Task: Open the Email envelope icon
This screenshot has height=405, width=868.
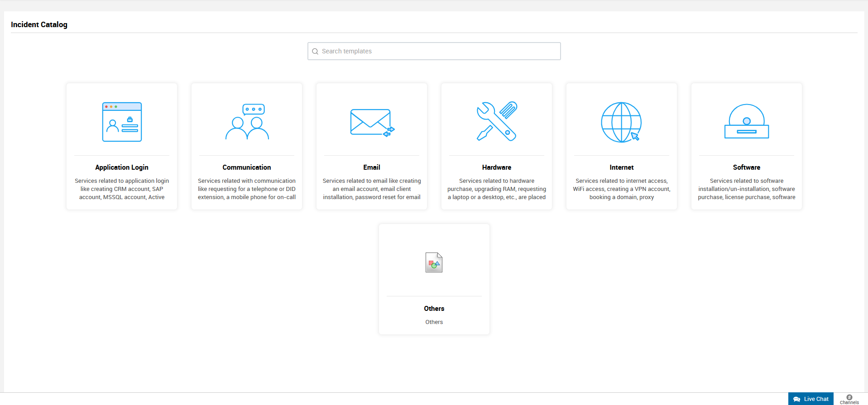Action: 372,122
